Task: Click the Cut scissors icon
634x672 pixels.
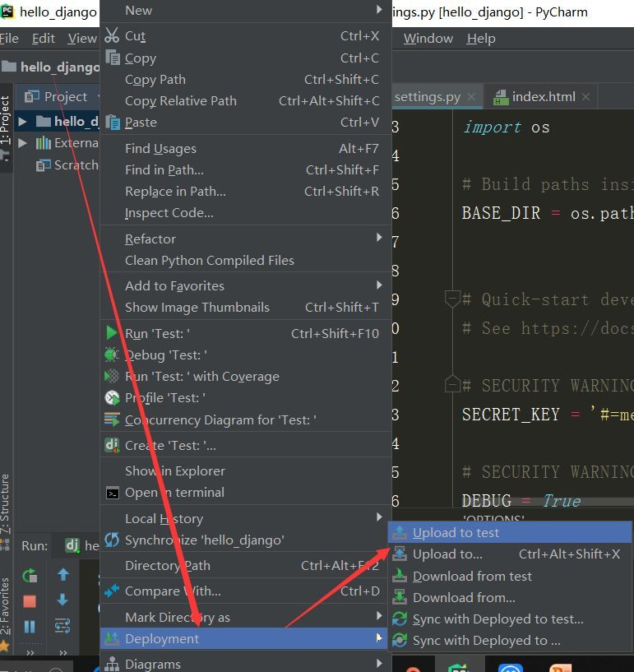Action: click(112, 35)
